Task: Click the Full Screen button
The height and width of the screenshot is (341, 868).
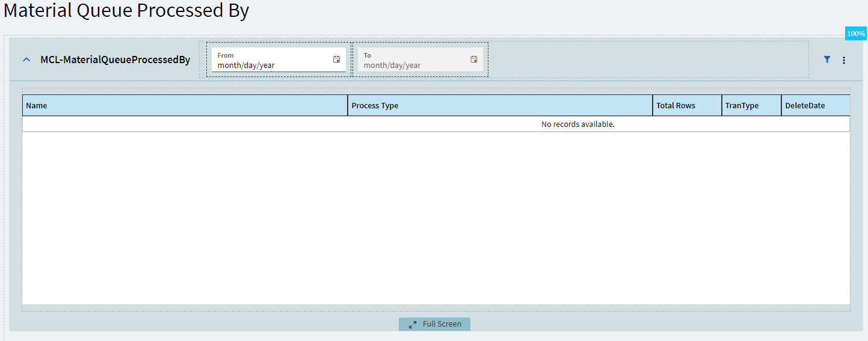Action: pos(434,324)
